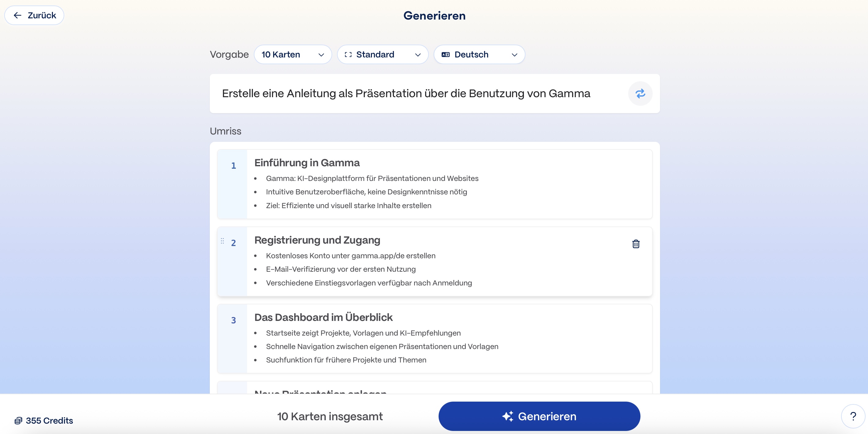
Task: Click bullet 'Startseite zeigt Projekte, Vorlagen und KI-Empfehlungen'
Action: (x=363, y=333)
